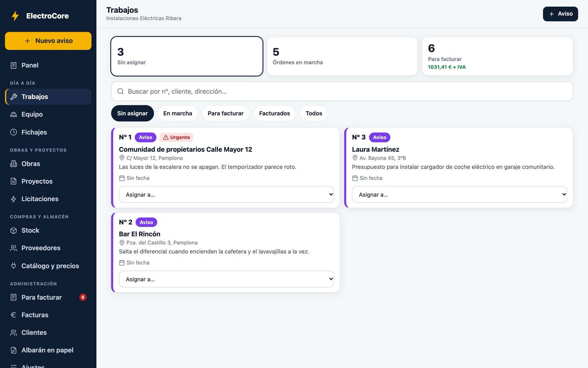Click the address Av. Bayona 45, 3ºB
588x368 pixels.
click(x=383, y=158)
